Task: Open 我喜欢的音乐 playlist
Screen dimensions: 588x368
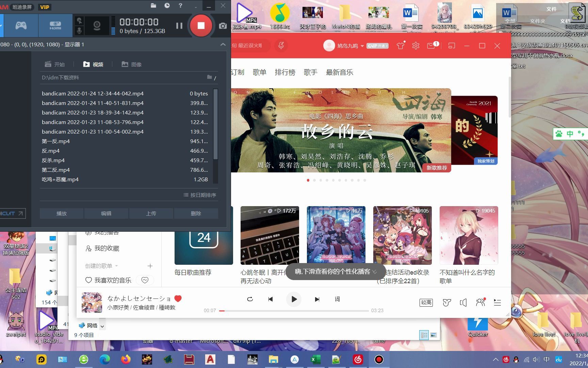Action: tap(108, 280)
